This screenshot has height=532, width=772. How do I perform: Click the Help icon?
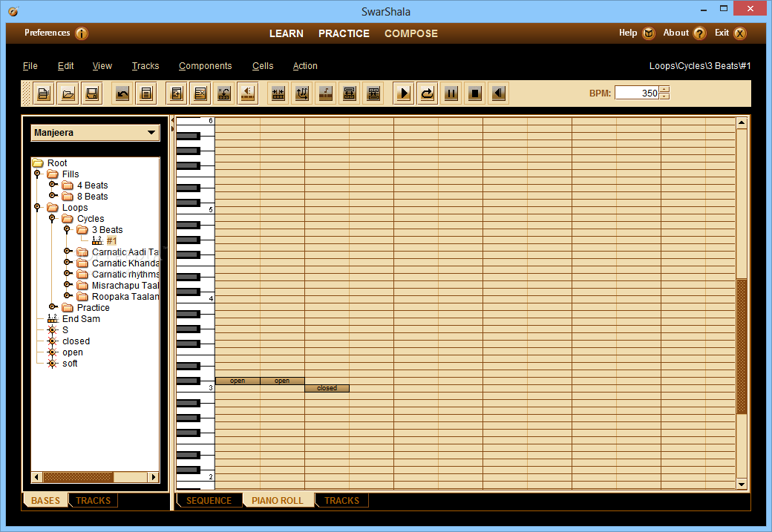tap(649, 33)
